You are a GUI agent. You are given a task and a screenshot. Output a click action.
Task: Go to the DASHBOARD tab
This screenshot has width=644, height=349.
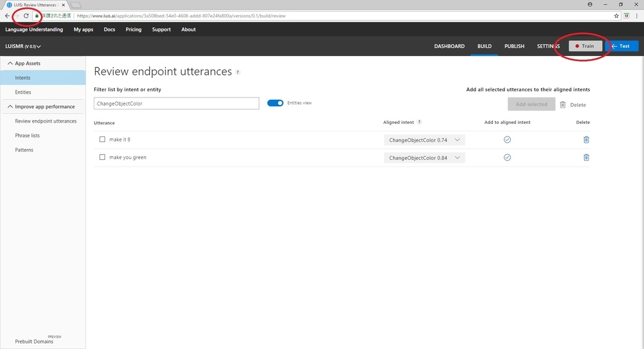pyautogui.click(x=449, y=46)
